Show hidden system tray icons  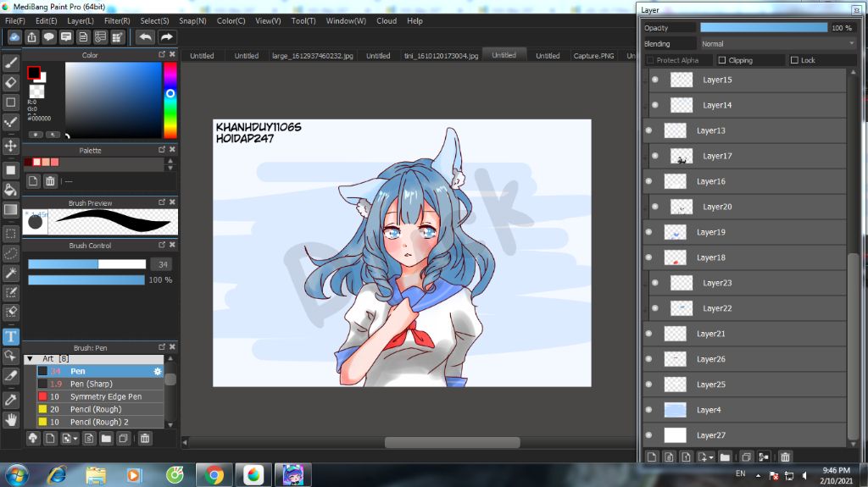(x=758, y=475)
